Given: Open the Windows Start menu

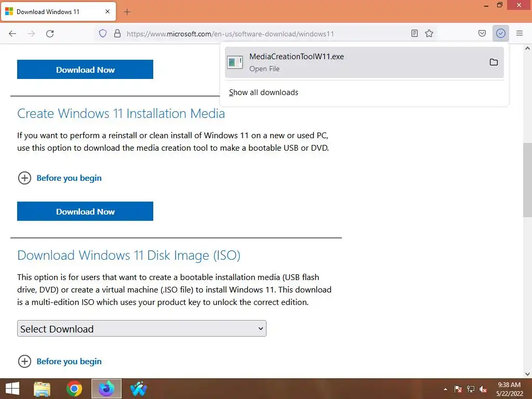Looking at the screenshot, I should click(12, 389).
